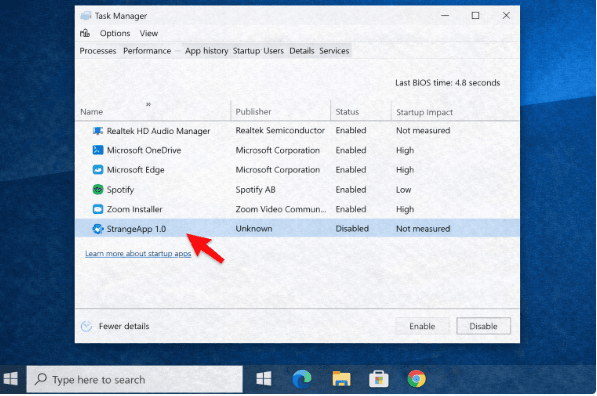Select the Microsoft OneDrive row name
This screenshot has width=597, height=396.
(x=144, y=150)
